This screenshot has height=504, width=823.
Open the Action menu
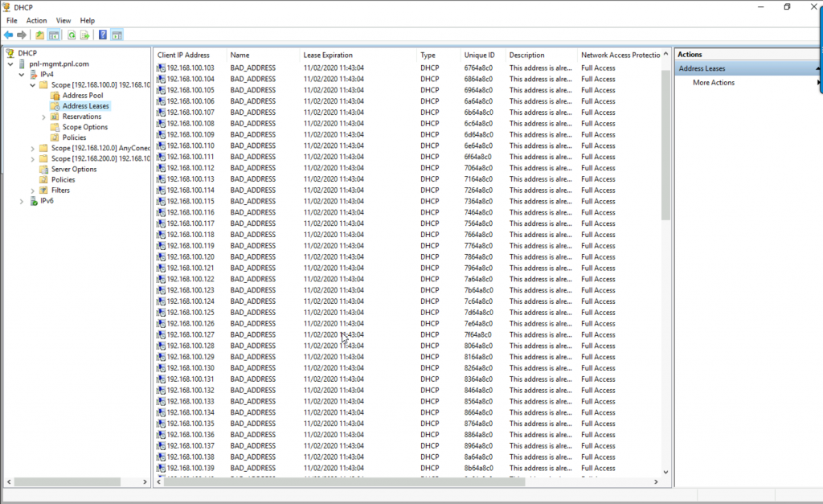(37, 20)
